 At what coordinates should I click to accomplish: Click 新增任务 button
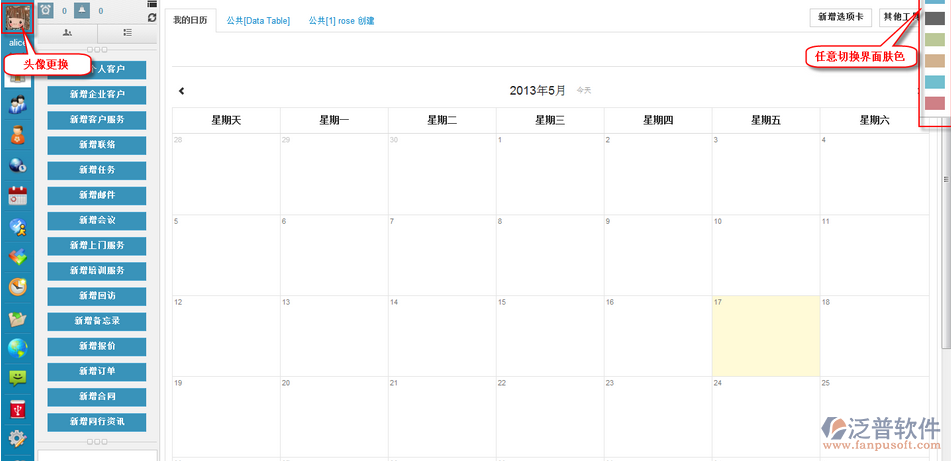click(97, 170)
